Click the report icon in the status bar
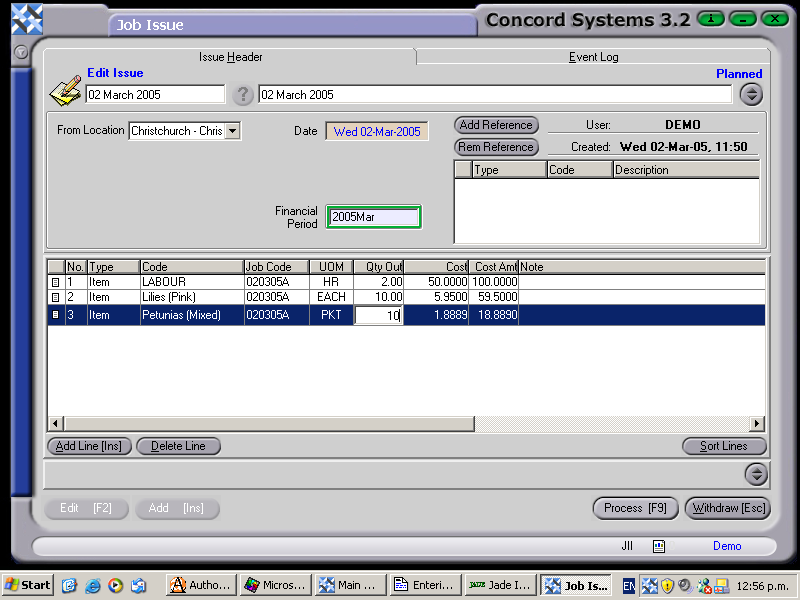This screenshot has width=800, height=600. pyautogui.click(x=657, y=546)
